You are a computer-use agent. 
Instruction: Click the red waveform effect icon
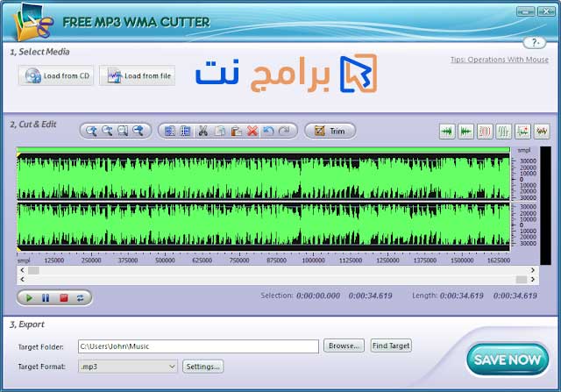[485, 132]
